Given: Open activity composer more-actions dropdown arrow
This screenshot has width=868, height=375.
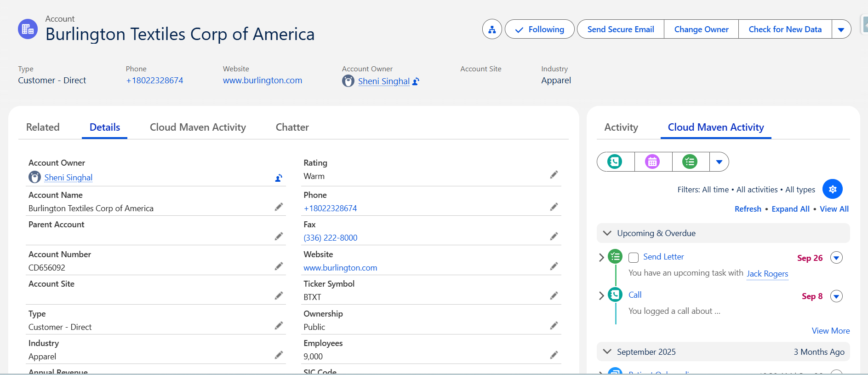Looking at the screenshot, I should click(x=720, y=162).
